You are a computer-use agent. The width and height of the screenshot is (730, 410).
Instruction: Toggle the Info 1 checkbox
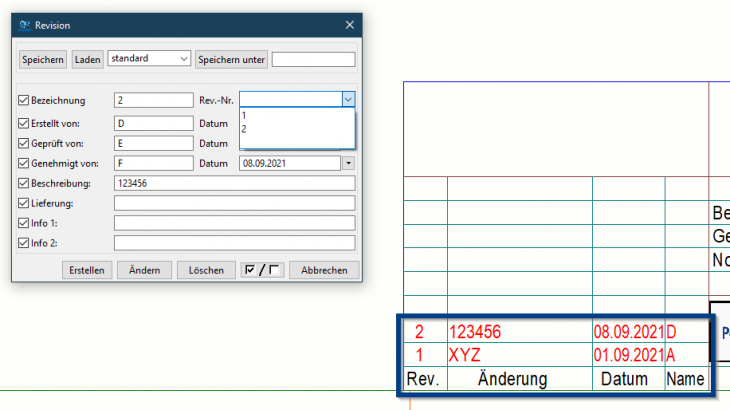23,223
